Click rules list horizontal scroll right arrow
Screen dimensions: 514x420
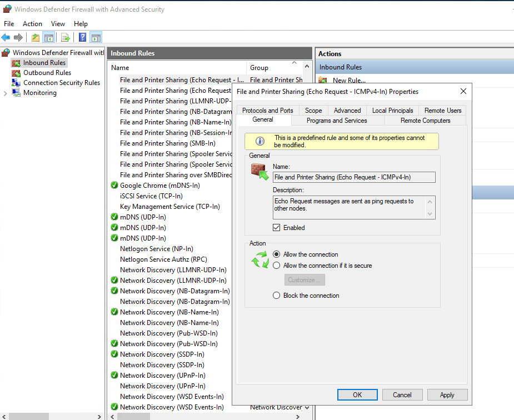298,417
